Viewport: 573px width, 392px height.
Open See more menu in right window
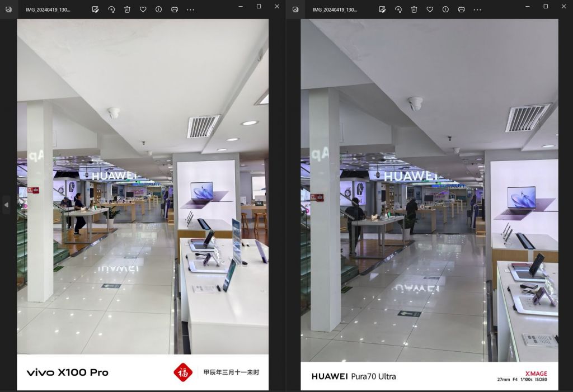pyautogui.click(x=477, y=10)
